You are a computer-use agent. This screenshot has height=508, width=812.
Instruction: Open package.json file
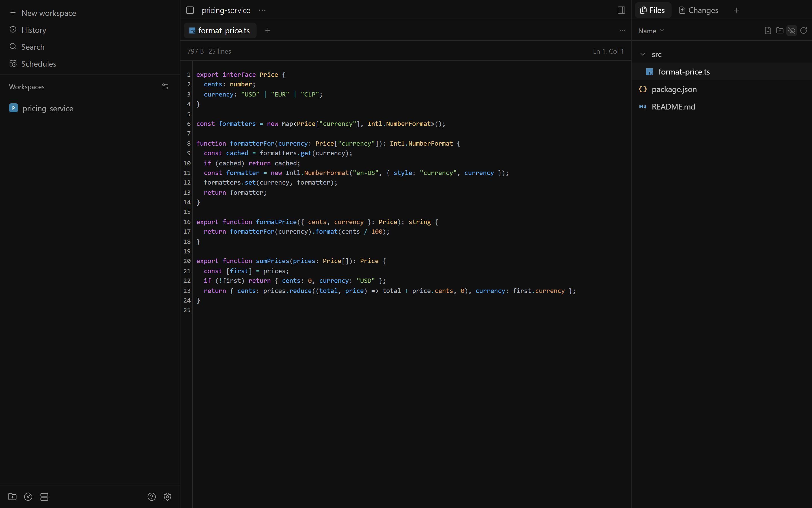721,89
